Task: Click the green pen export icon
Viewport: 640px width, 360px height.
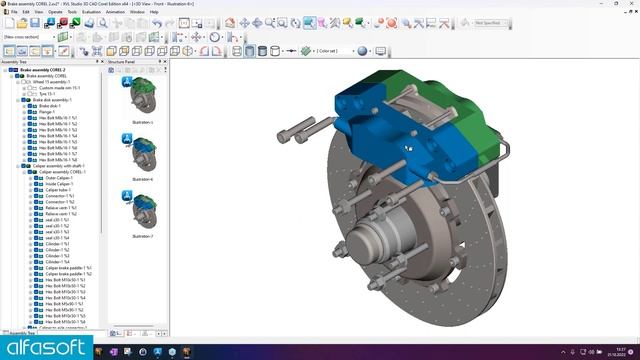Action: (75, 23)
